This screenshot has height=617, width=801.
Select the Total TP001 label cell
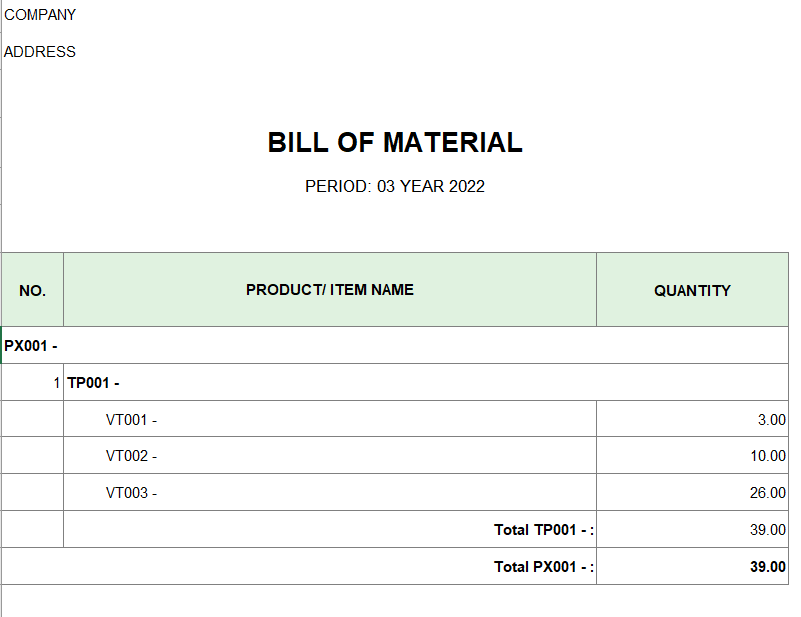[x=330, y=530]
